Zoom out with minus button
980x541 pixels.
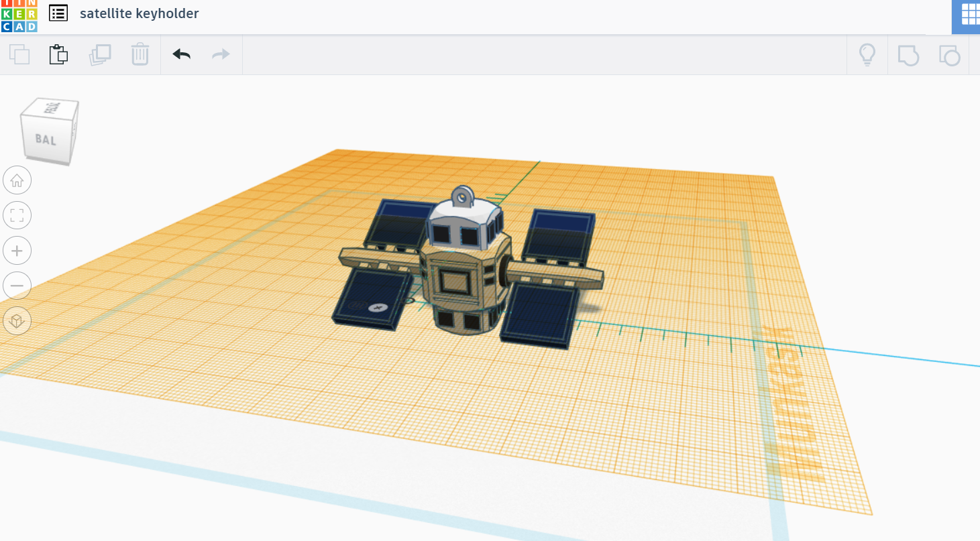[17, 286]
